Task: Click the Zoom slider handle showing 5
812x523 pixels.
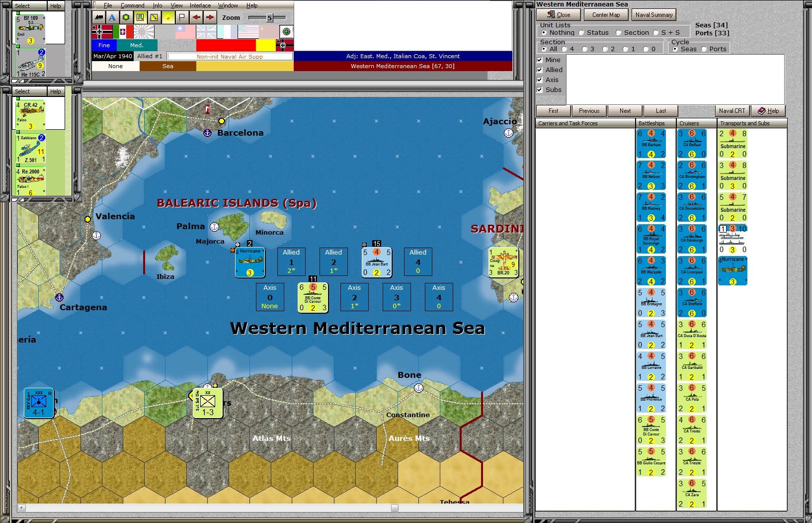Action: [x=269, y=18]
